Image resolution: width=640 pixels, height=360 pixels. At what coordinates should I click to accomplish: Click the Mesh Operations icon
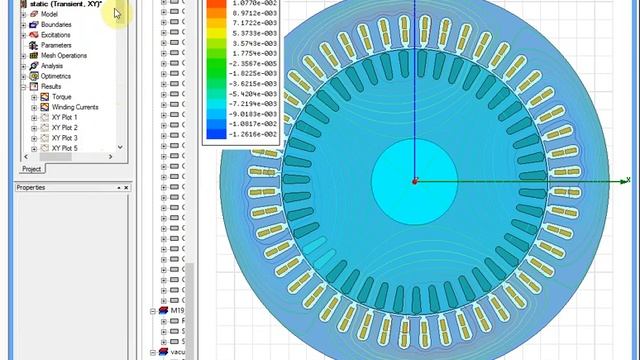(x=34, y=56)
